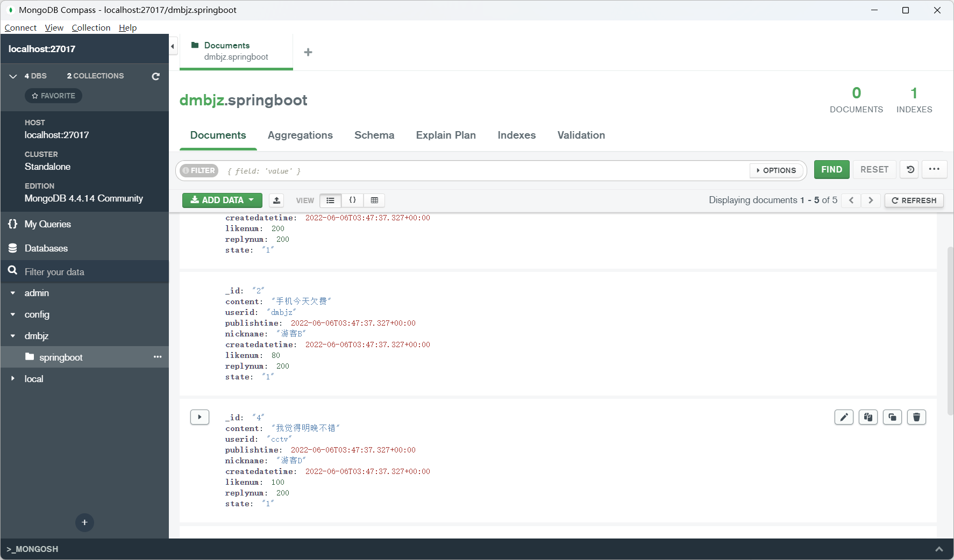Select the springboot collection
The width and height of the screenshot is (954, 560).
click(61, 357)
